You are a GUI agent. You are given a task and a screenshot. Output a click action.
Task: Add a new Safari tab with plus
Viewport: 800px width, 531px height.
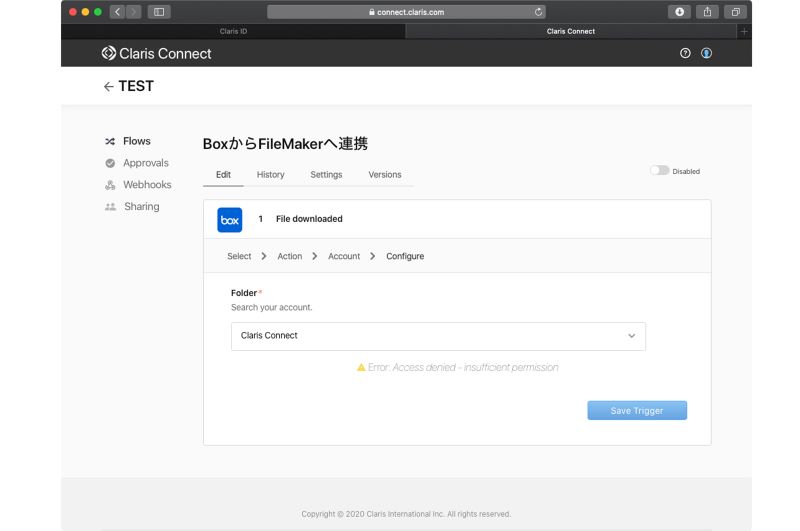pyautogui.click(x=744, y=32)
